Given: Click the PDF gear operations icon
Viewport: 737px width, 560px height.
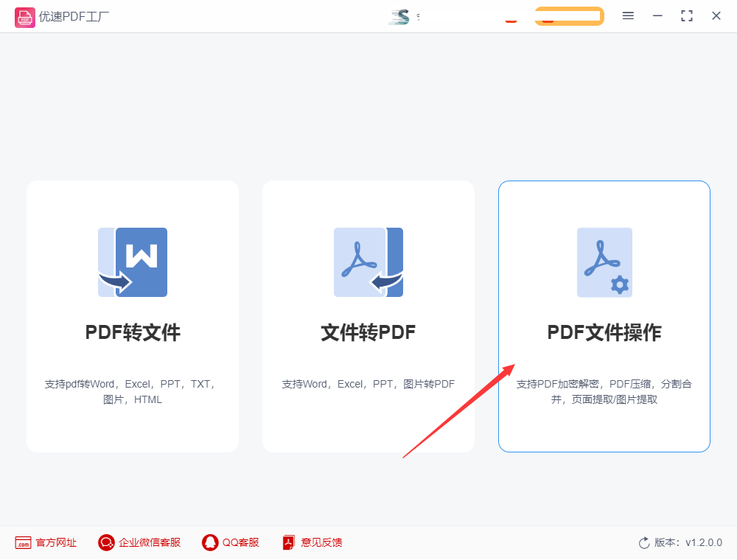Looking at the screenshot, I should tap(604, 262).
